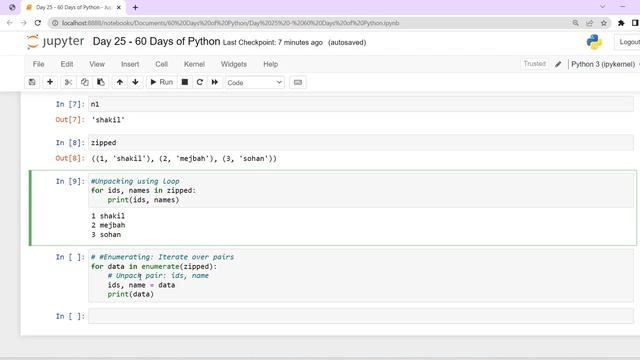Click the enumerate(zipped) code cell

[361, 276]
